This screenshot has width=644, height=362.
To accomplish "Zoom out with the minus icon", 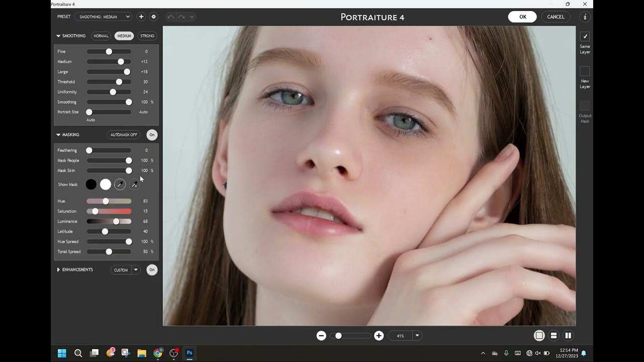I will point(321,336).
